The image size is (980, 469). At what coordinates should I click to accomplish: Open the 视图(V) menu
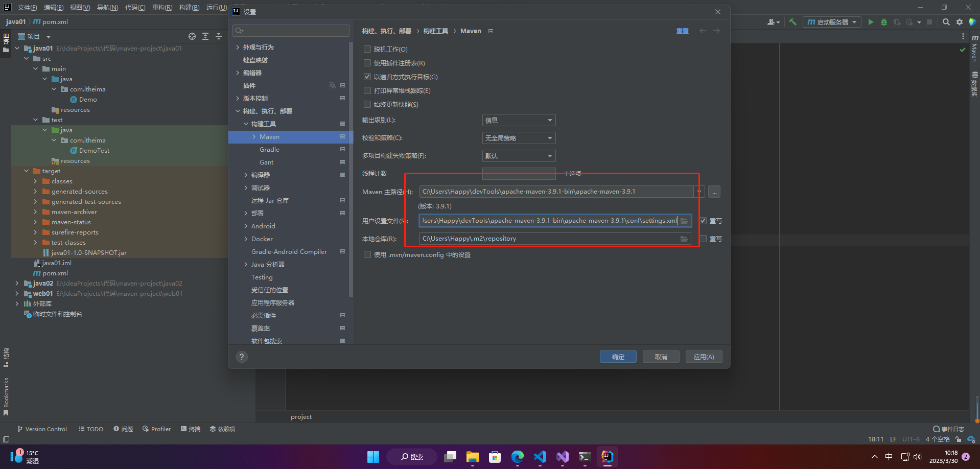point(80,8)
